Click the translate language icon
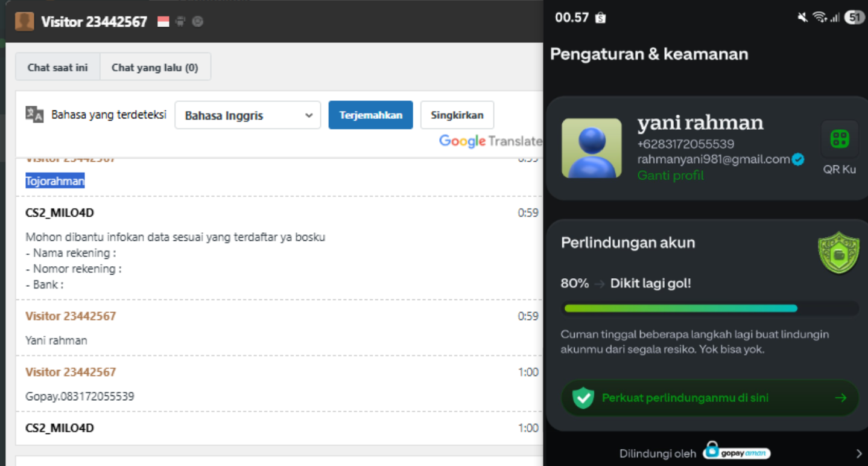 34,114
